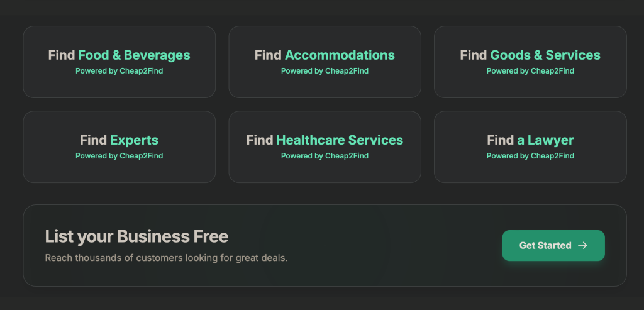644x310 pixels.
Task: Click the words 'Find a' before Lawyer
Action: [x=506, y=140]
